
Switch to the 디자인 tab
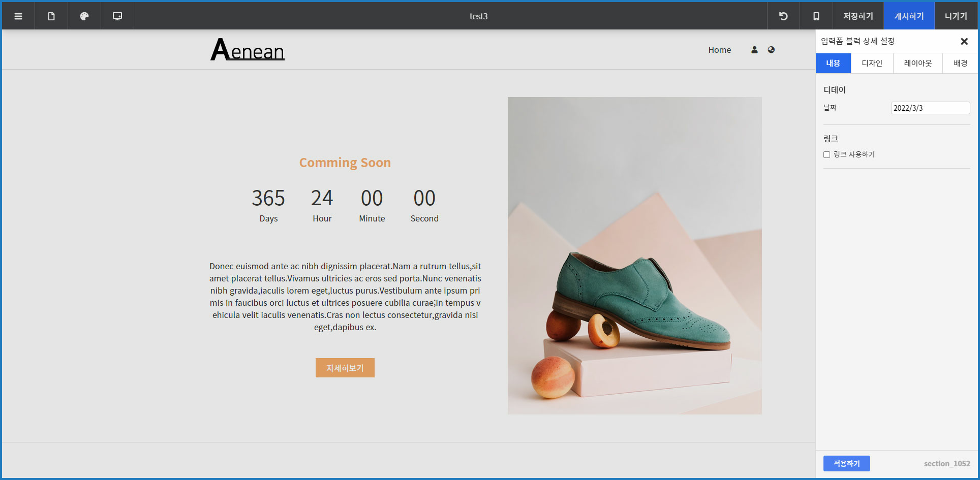(x=872, y=63)
